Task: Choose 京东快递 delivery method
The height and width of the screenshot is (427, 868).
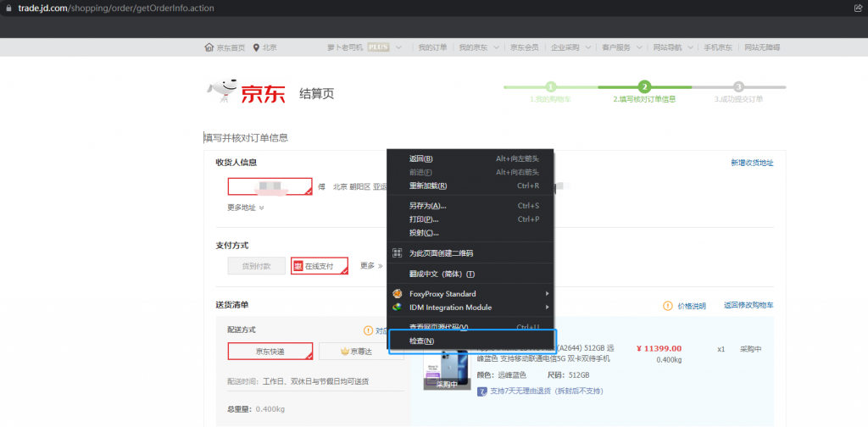Action: 270,352
